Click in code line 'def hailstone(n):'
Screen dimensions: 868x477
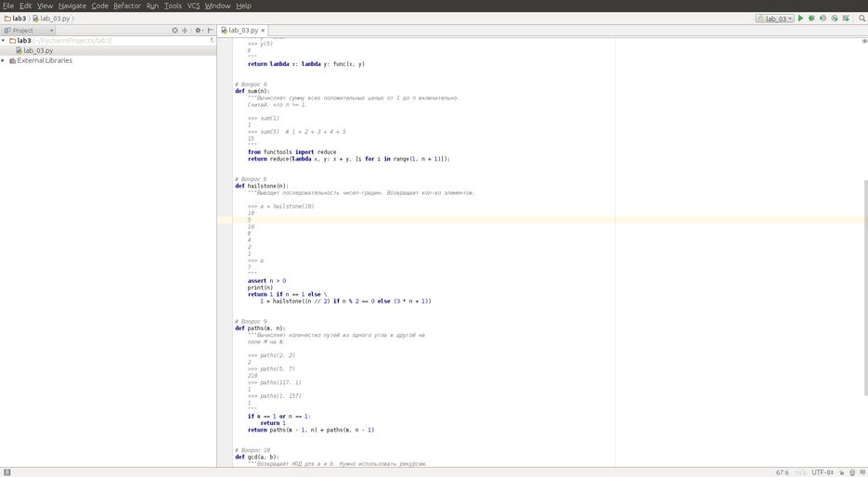261,186
